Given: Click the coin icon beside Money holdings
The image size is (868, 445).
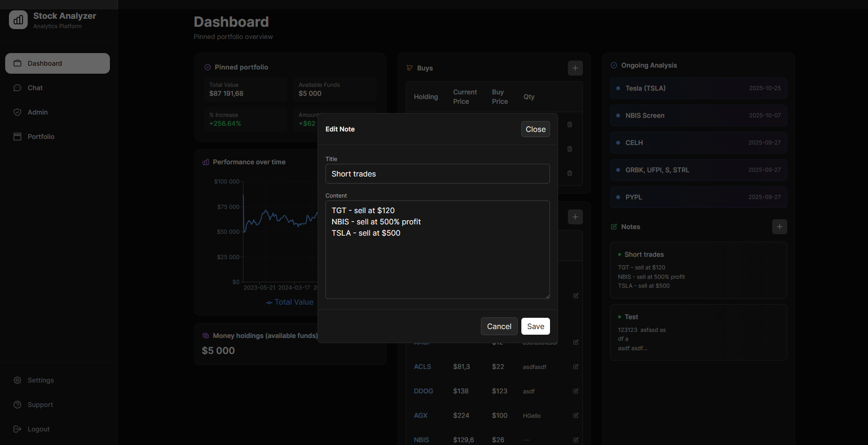Looking at the screenshot, I should coord(205,336).
